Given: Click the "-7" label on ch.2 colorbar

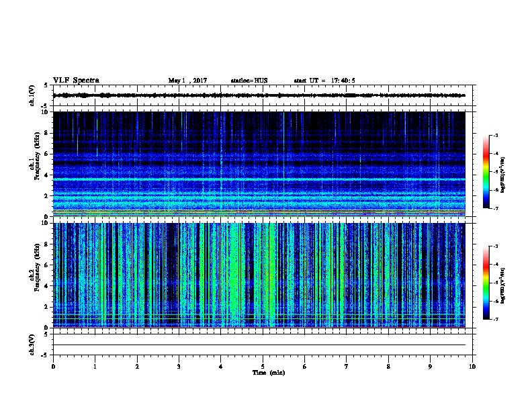Looking at the screenshot, I should 496,320.
